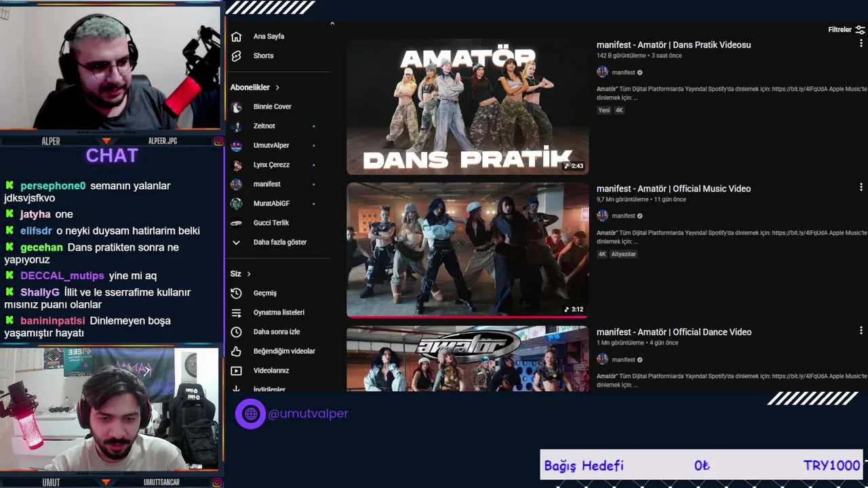This screenshot has height=488, width=868.
Task: Open options menu for Official Music Video
Action: 861,187
